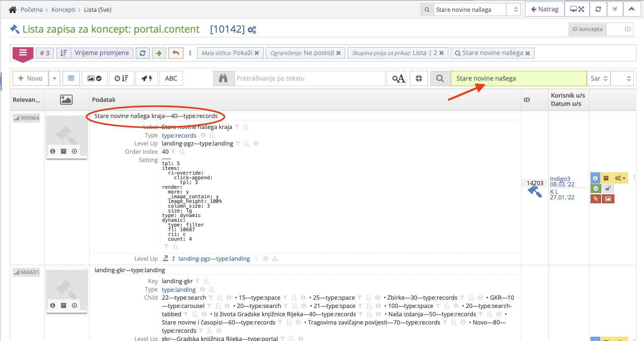Click the ID koncepta input field
Image resolution: width=644 pixels, height=341 pixels.
619,29
